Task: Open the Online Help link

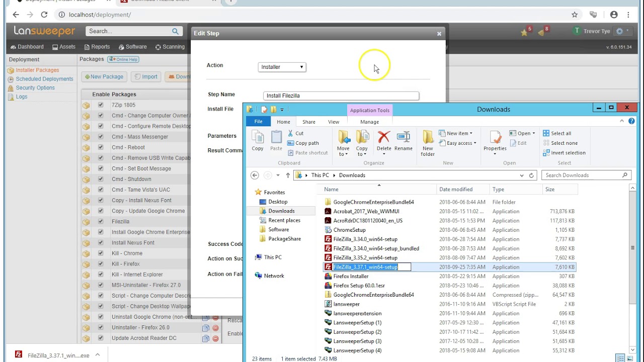Action: point(123,59)
